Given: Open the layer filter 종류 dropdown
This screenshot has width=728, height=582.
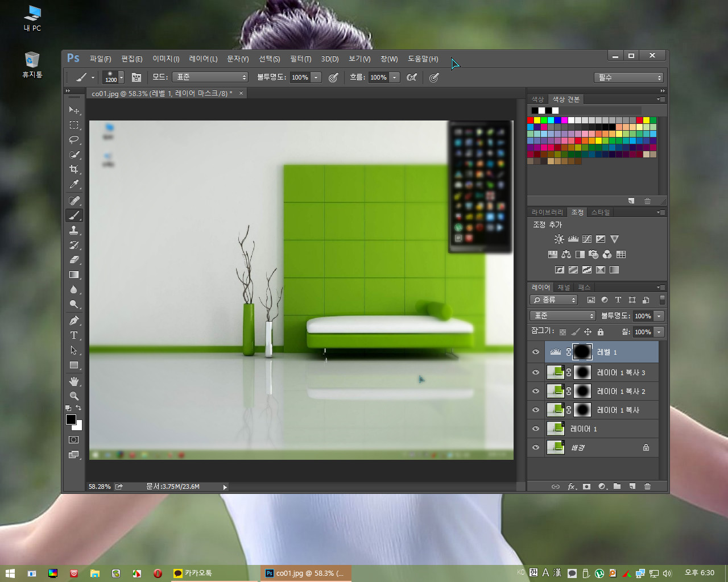Looking at the screenshot, I should (554, 300).
